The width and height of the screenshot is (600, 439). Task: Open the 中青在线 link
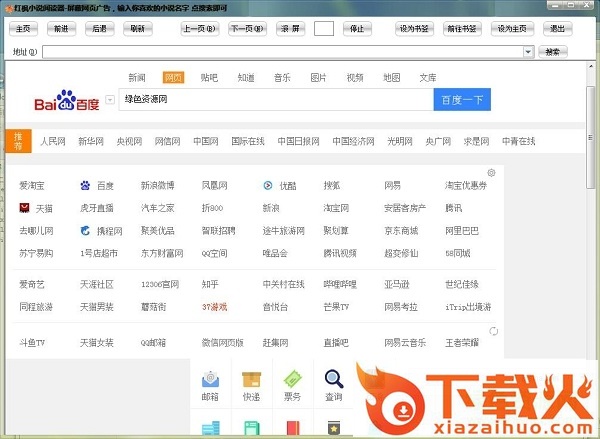[x=518, y=141]
